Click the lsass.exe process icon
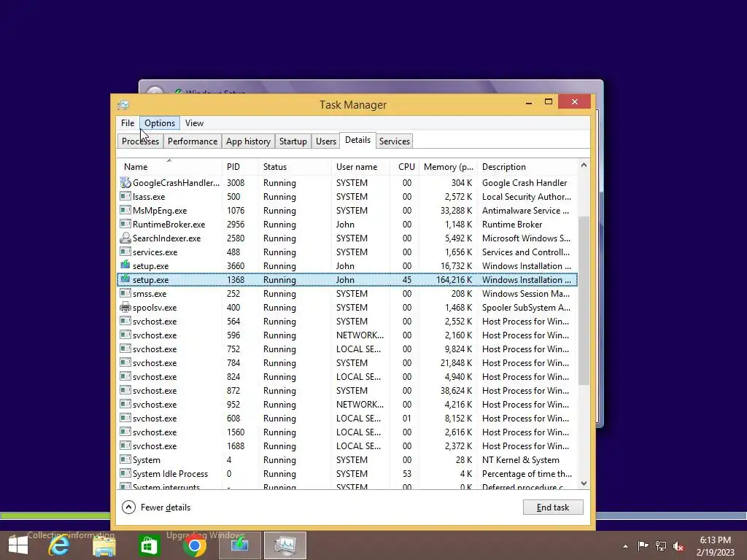The width and height of the screenshot is (747, 560). [125, 196]
